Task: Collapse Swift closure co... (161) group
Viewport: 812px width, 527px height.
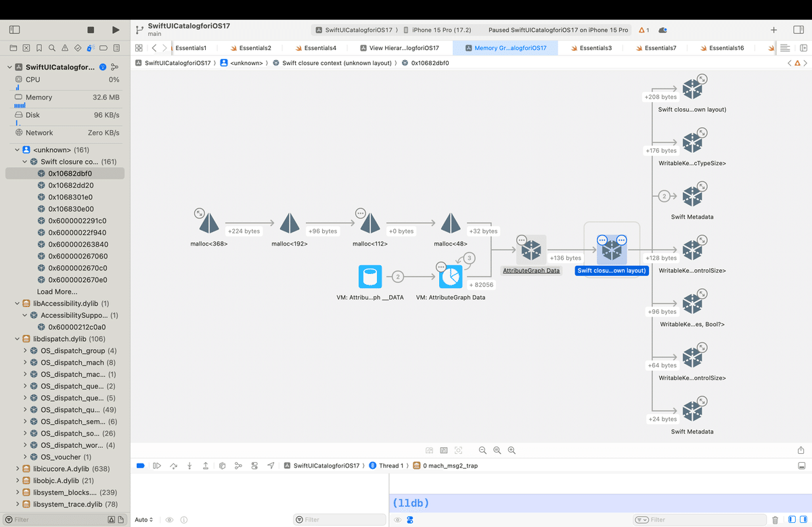Action: coord(25,162)
